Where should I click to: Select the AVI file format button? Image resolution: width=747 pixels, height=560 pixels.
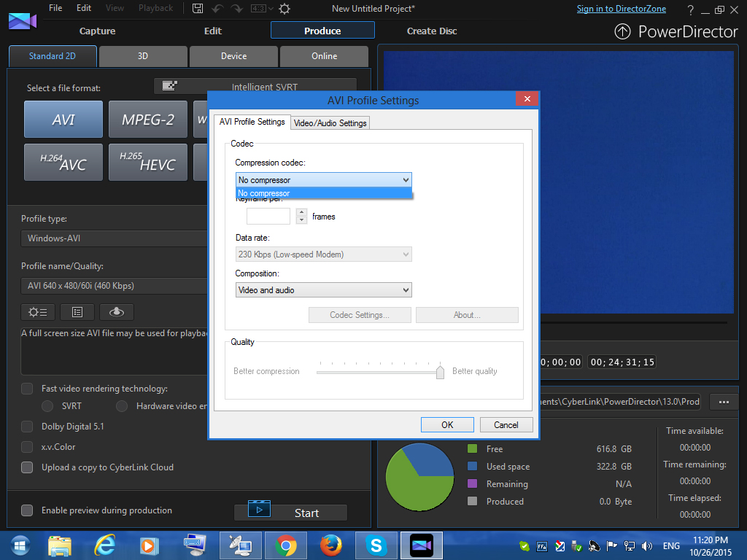[63, 119]
